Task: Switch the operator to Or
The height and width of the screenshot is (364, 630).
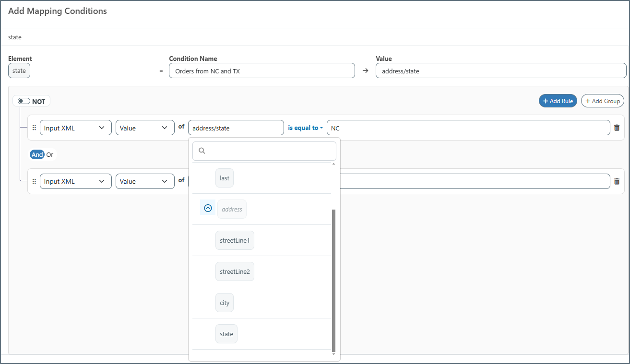Action: (50, 154)
